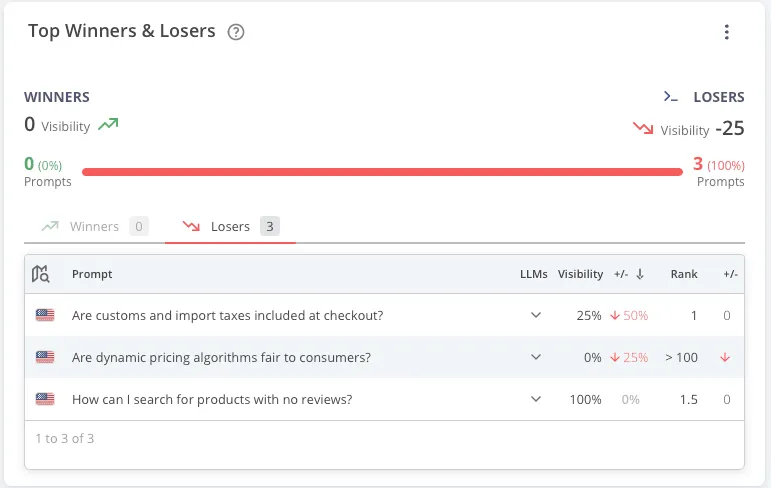Select the Losers tab
The height and width of the screenshot is (488, 771).
(x=230, y=227)
